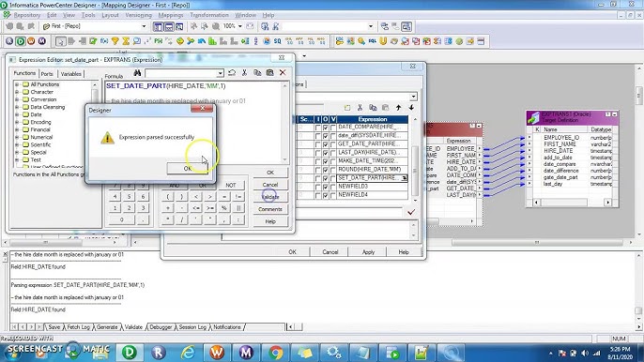Click OK in the Designer message dialog
644x362 pixels.
click(x=188, y=168)
